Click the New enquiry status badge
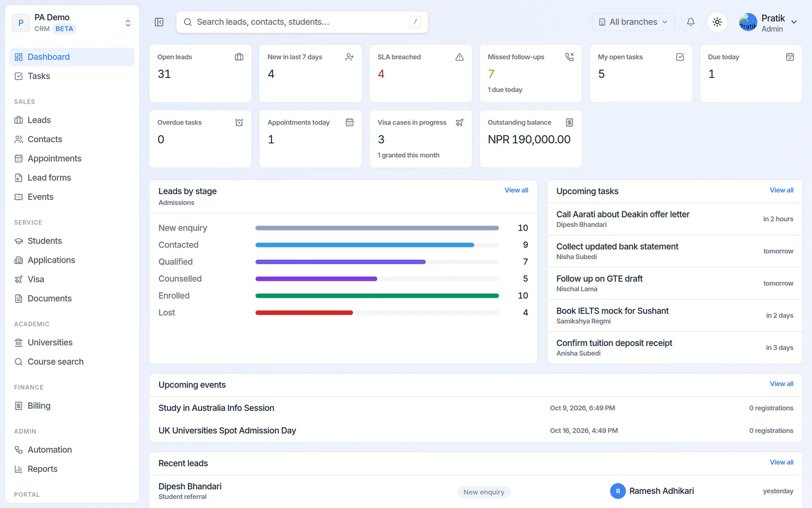Image resolution: width=812 pixels, height=508 pixels. 484,492
